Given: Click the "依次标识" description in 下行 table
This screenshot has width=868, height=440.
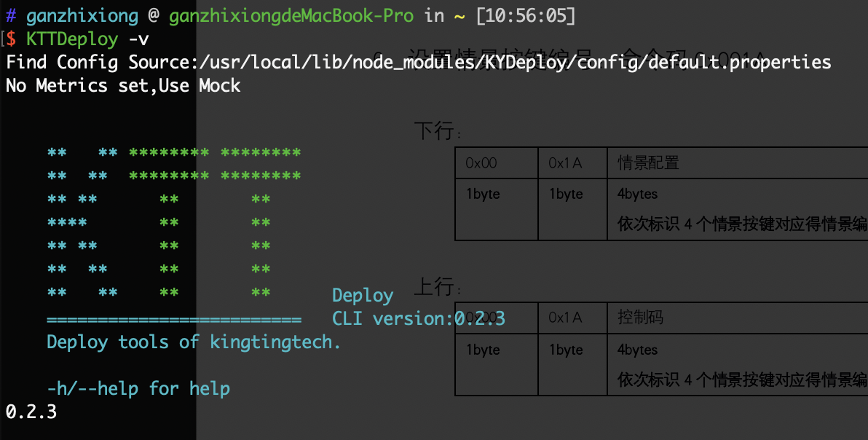Looking at the screenshot, I should (x=742, y=224).
